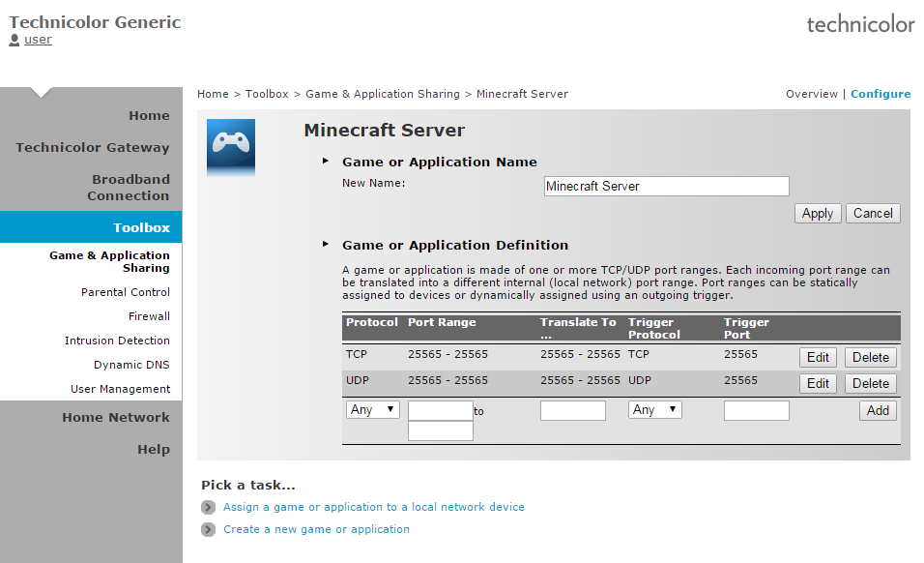Click the game controller icon
Screen dimensions: 924x563
pos(231,147)
